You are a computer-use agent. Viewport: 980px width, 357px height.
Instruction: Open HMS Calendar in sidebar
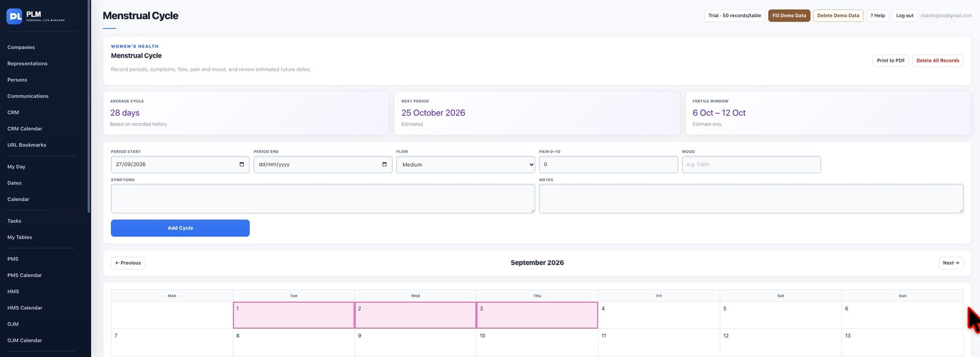click(x=24, y=308)
